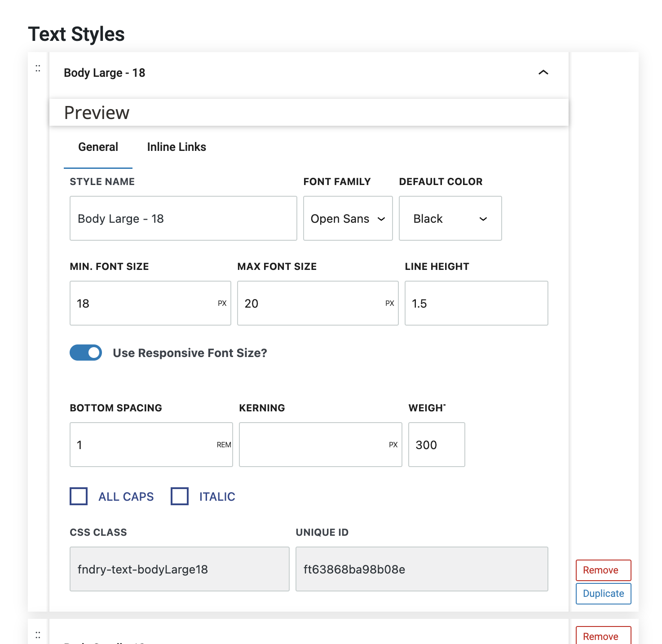Switch to the General tab
This screenshot has height=644, width=662.
point(98,147)
